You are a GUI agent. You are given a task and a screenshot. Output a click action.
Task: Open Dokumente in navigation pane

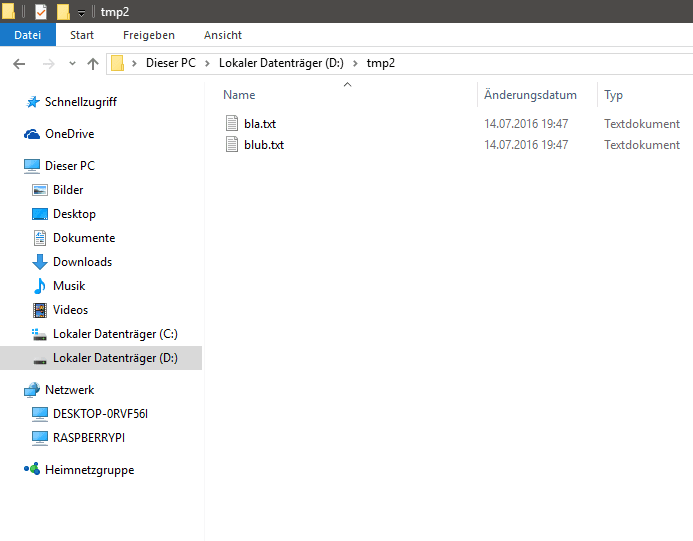click(x=84, y=238)
